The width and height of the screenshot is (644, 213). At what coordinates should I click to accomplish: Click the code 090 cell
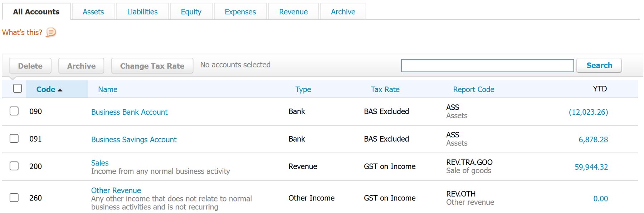point(36,111)
